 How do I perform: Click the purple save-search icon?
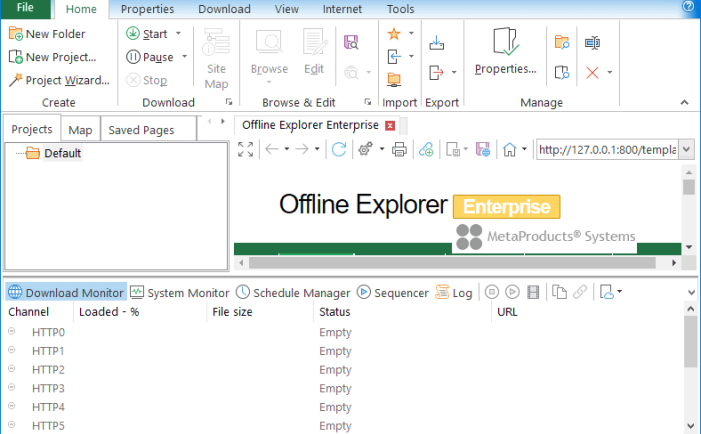click(351, 42)
